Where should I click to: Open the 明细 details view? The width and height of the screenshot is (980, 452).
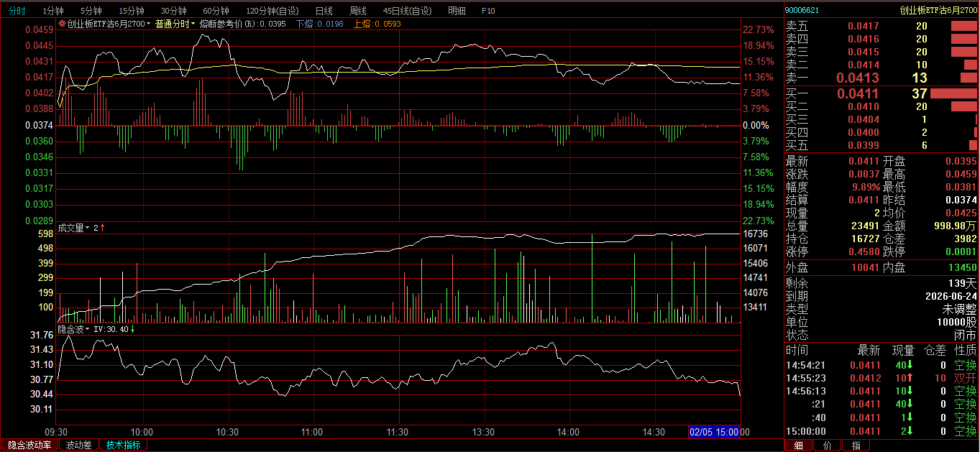(456, 11)
